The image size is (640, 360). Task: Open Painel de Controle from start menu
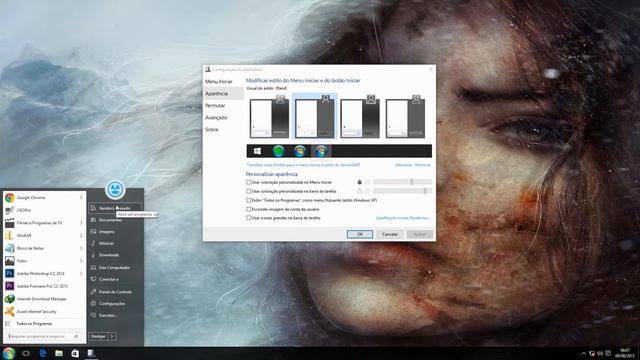[115, 292]
